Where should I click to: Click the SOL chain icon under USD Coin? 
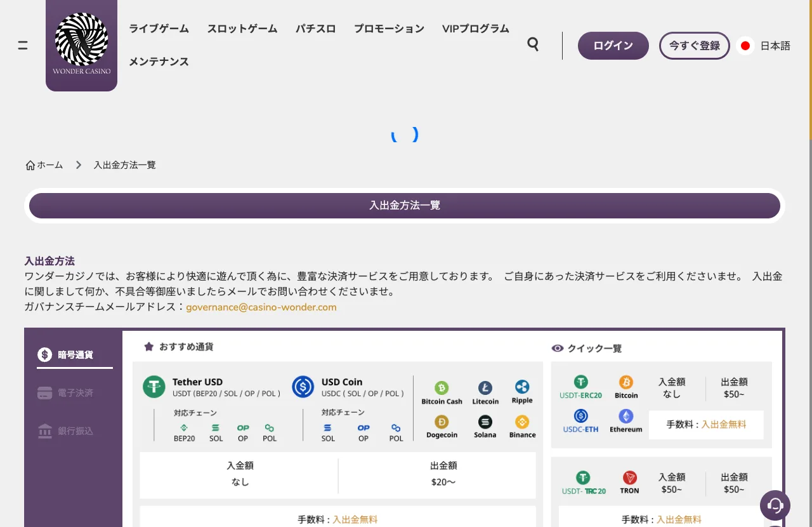[328, 428]
